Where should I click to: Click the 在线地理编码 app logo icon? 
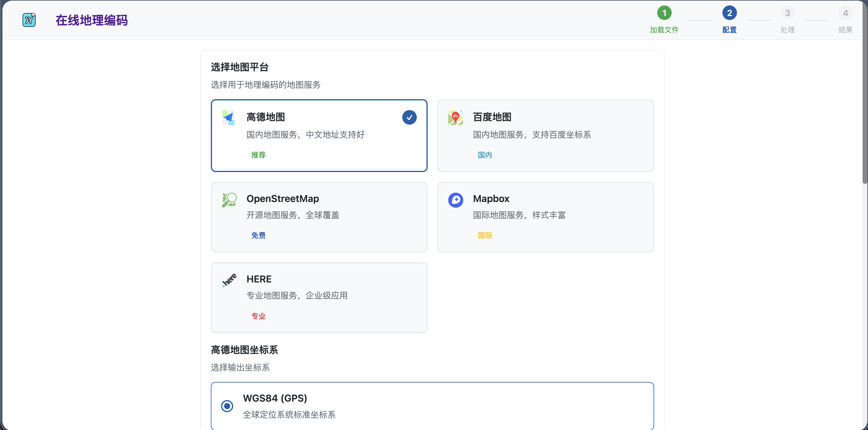click(29, 20)
